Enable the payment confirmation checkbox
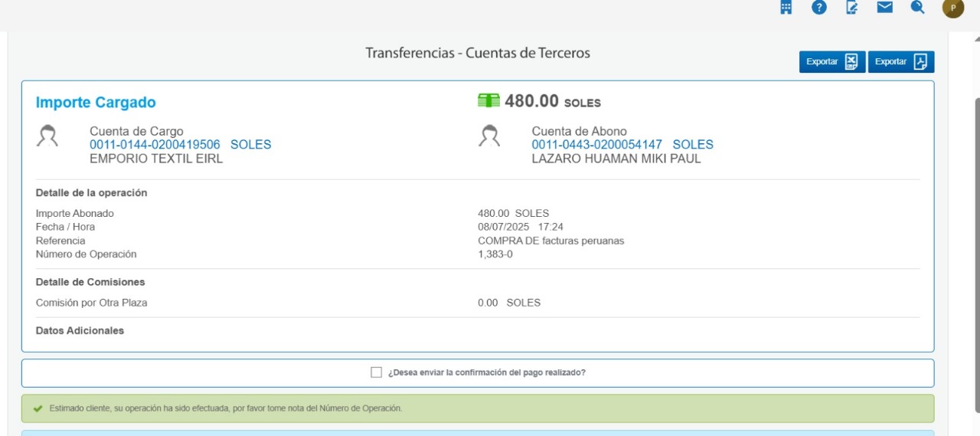Image resolution: width=980 pixels, height=436 pixels. click(376, 372)
